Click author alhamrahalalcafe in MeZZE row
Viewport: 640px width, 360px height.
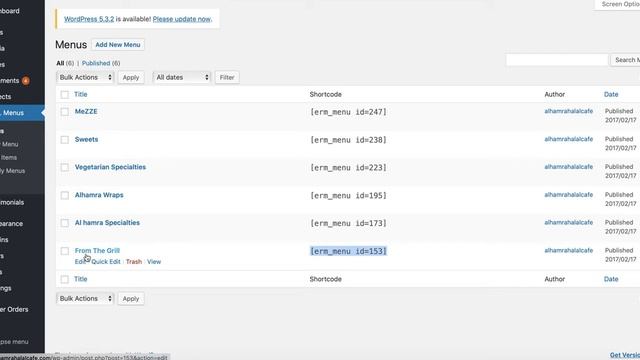(x=569, y=111)
